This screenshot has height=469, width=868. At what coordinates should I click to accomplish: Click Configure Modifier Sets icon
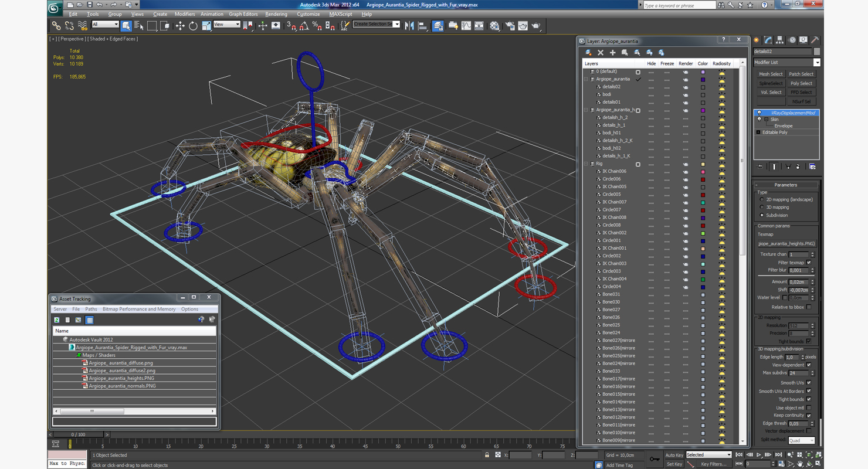(x=812, y=166)
